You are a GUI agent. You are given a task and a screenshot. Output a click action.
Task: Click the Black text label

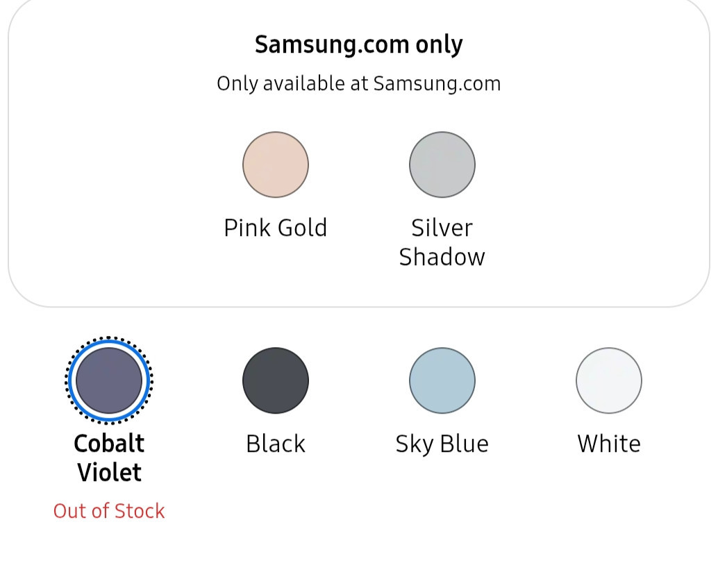click(276, 444)
